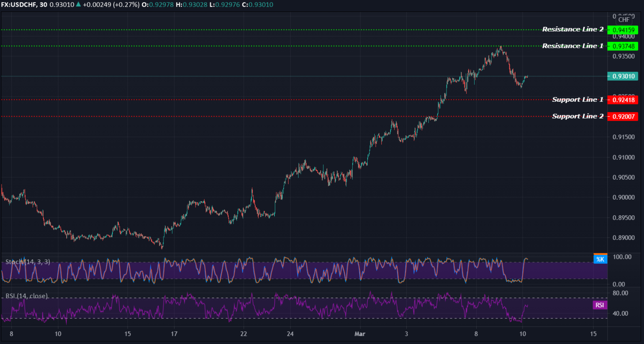This screenshot has height=344, width=644.
Task: Click the 17 date label on time axis
Action: coord(174,334)
